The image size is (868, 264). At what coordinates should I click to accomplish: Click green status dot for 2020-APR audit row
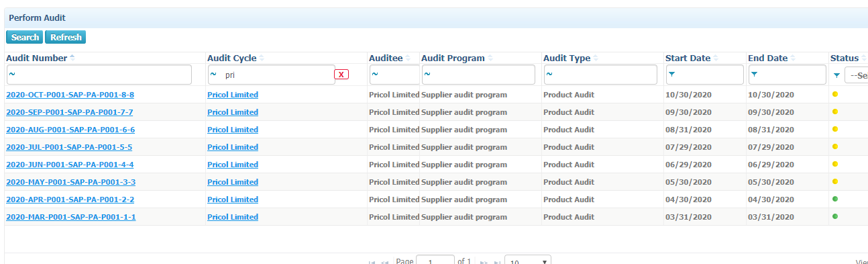835,199
